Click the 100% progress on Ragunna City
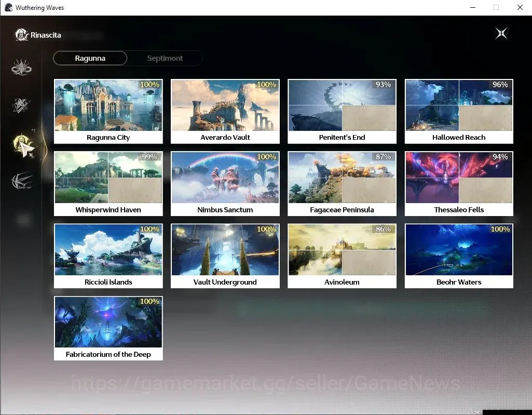Viewport: 532px width, 415px height. pos(149,84)
